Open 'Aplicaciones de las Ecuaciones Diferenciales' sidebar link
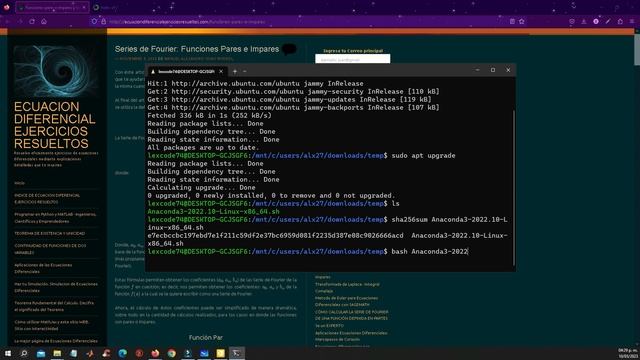Image resolution: width=640 pixels, height=360 pixels. tap(43, 268)
